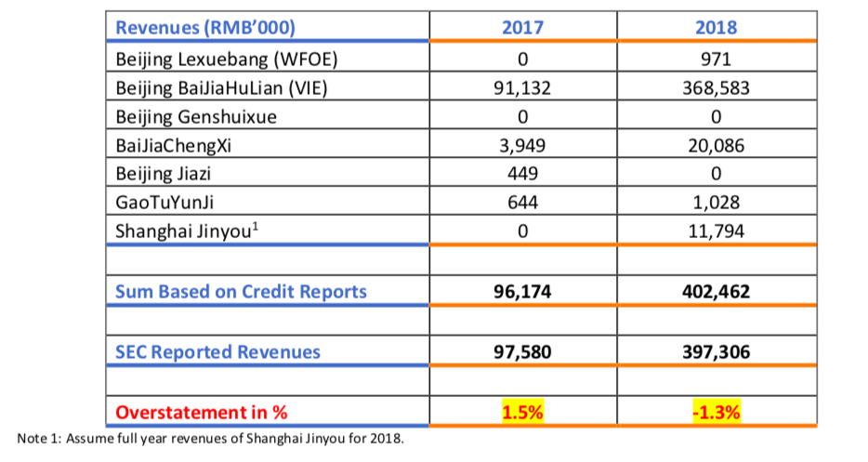The width and height of the screenshot is (868, 462).
Task: Click the highlighted 1.5% value
Action: (522, 412)
